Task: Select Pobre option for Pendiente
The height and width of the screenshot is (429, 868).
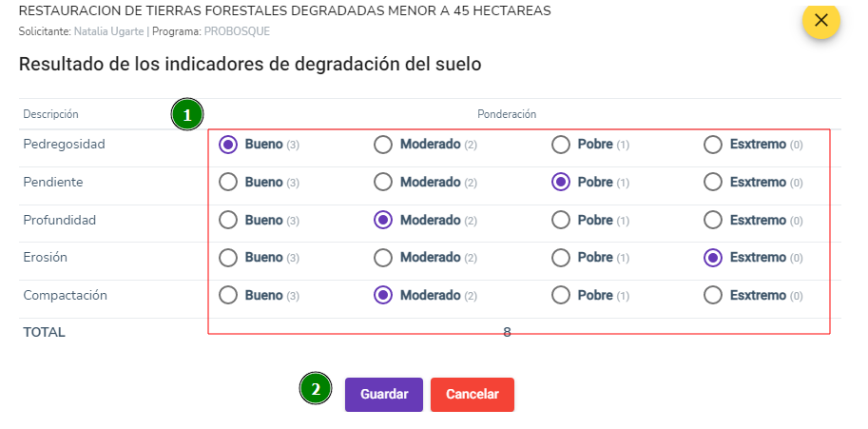Action: [561, 182]
